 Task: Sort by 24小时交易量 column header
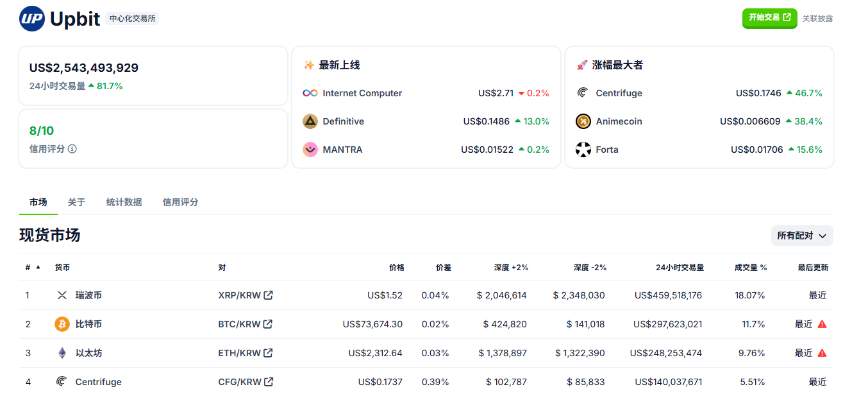(x=680, y=268)
